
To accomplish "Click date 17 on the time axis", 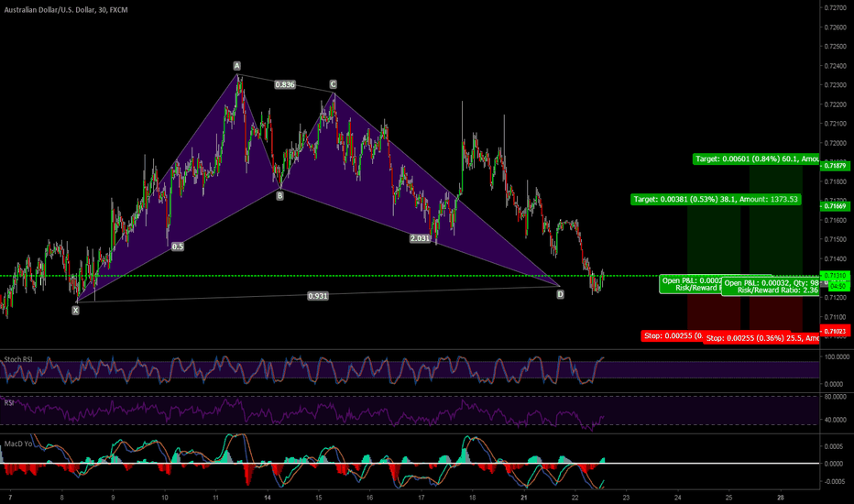I will click(x=421, y=498).
